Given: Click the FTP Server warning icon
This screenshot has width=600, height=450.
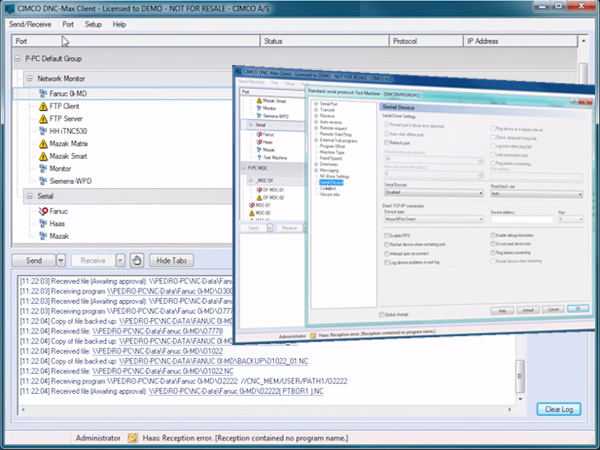Looking at the screenshot, I should click(43, 119).
